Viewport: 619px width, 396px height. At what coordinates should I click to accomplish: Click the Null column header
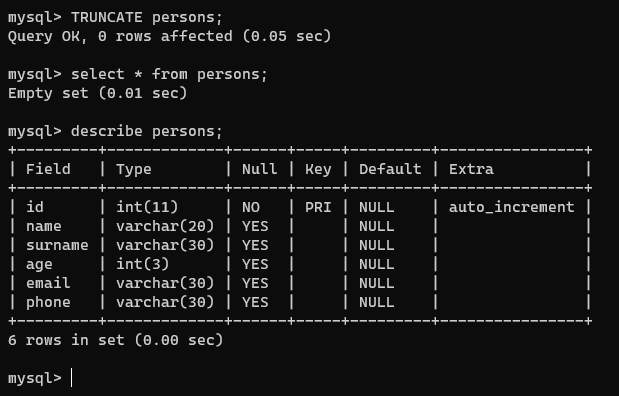point(259,169)
